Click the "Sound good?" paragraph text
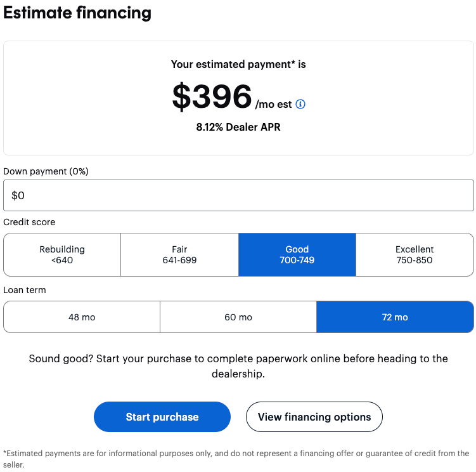The height and width of the screenshot is (472, 476). point(238,366)
